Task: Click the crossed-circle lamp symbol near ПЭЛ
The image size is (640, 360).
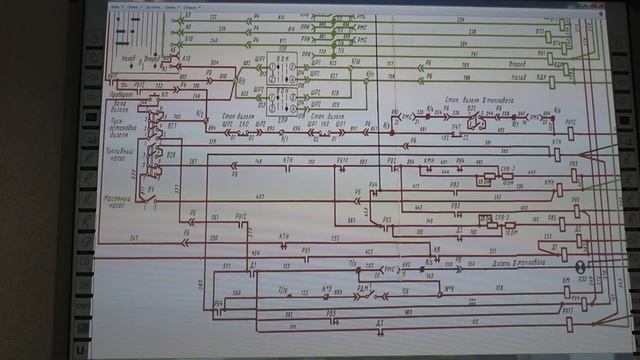Action: pyautogui.click(x=580, y=267)
